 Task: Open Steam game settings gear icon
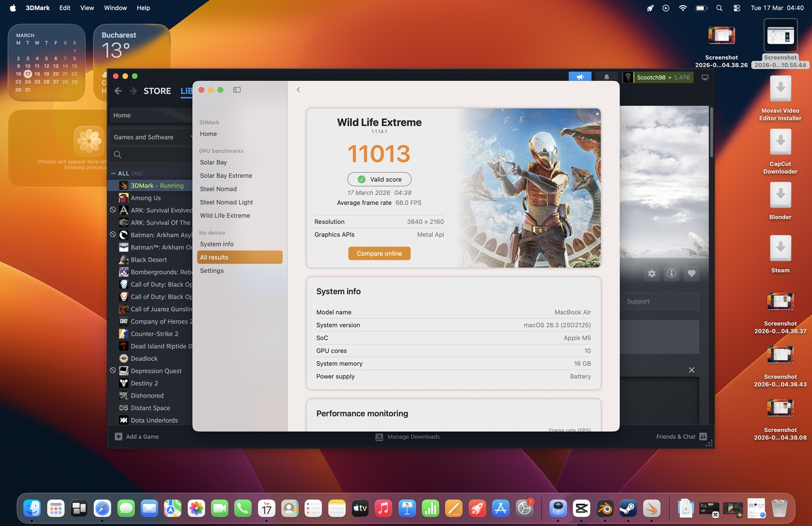(x=652, y=273)
